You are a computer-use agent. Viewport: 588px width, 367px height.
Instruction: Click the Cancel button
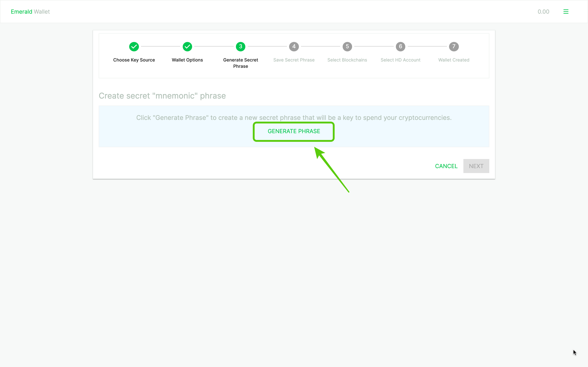[446, 166]
